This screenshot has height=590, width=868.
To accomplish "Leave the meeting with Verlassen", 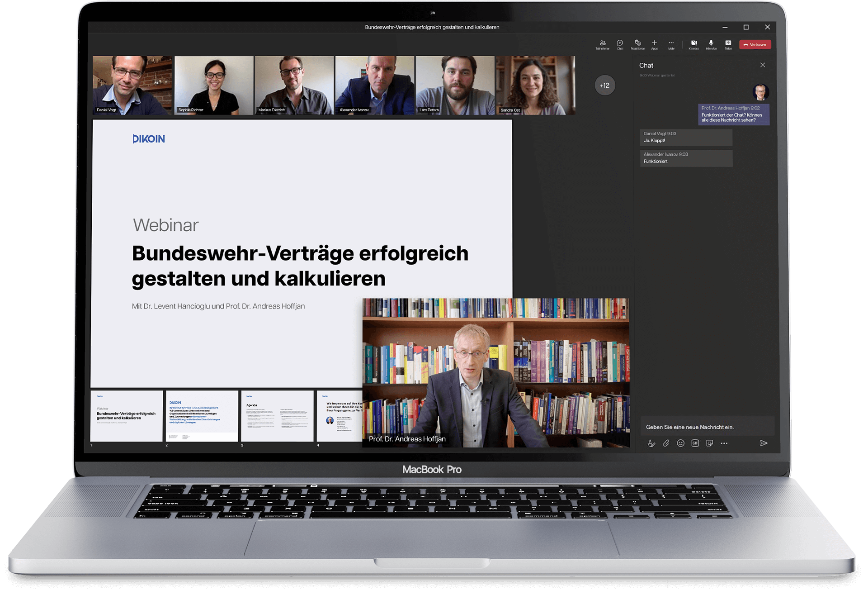I will click(x=755, y=44).
